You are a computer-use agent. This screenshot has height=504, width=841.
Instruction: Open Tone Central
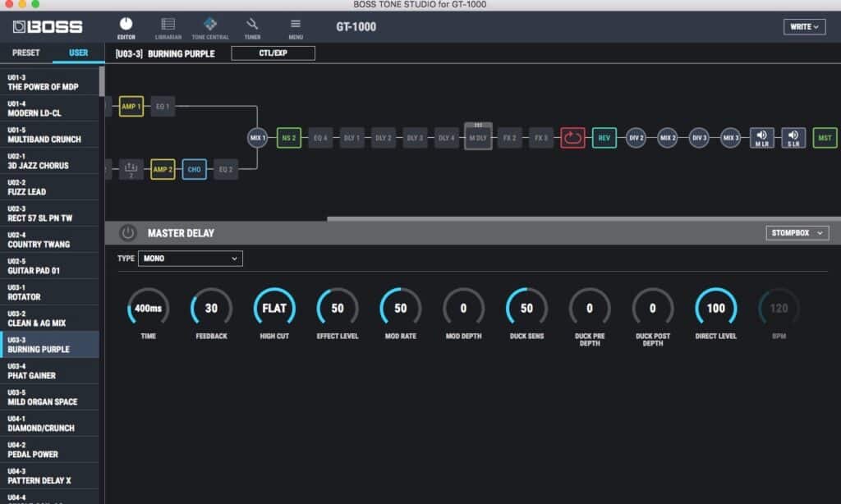(x=210, y=29)
